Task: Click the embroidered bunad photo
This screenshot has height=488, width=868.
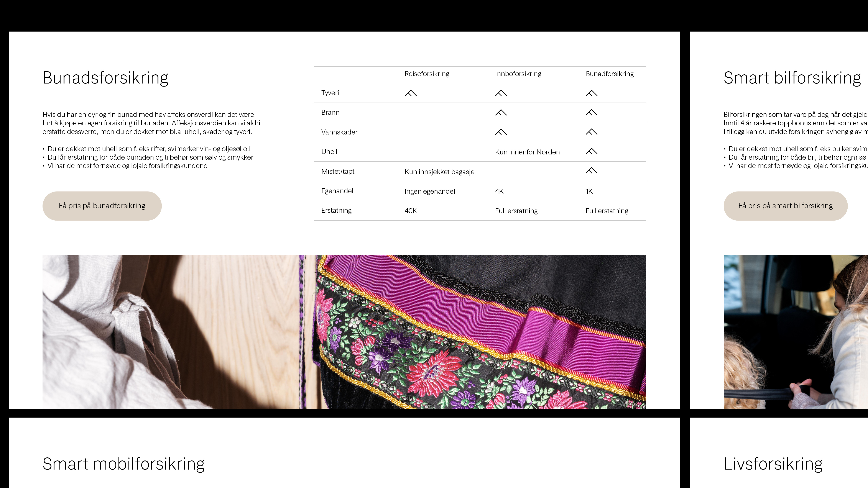Action: 344,332
